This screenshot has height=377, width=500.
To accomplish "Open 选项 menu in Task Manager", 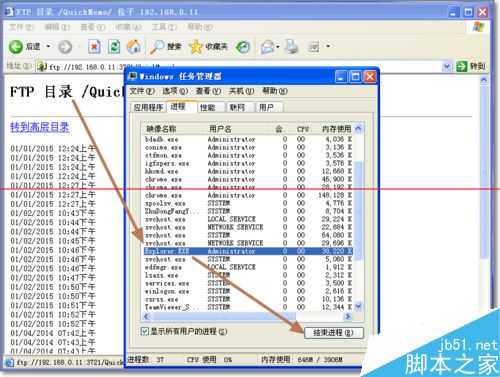I will coord(175,91).
